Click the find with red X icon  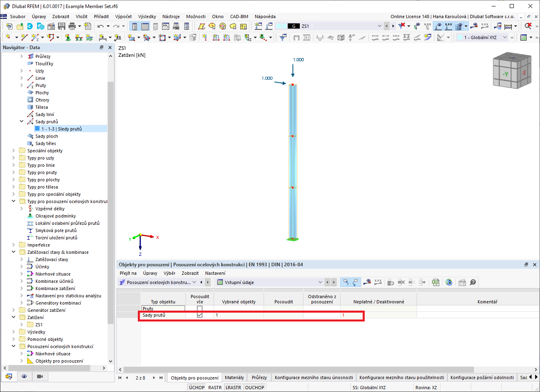click(x=528, y=26)
